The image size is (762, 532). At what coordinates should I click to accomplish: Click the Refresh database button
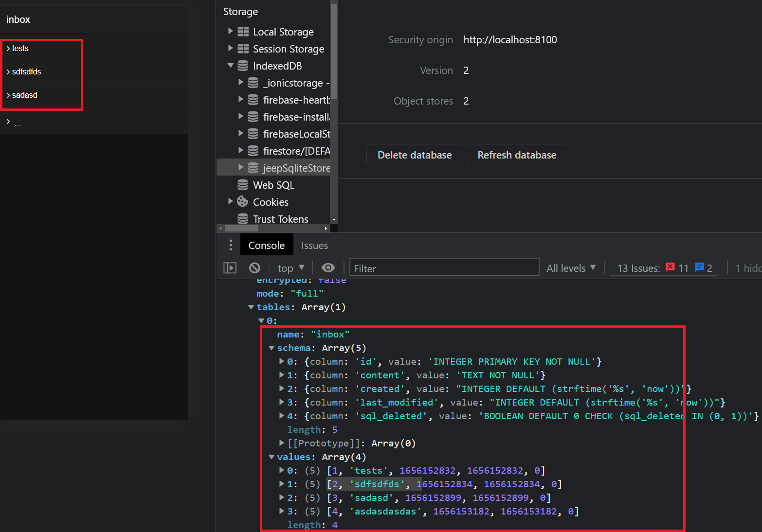(x=516, y=154)
